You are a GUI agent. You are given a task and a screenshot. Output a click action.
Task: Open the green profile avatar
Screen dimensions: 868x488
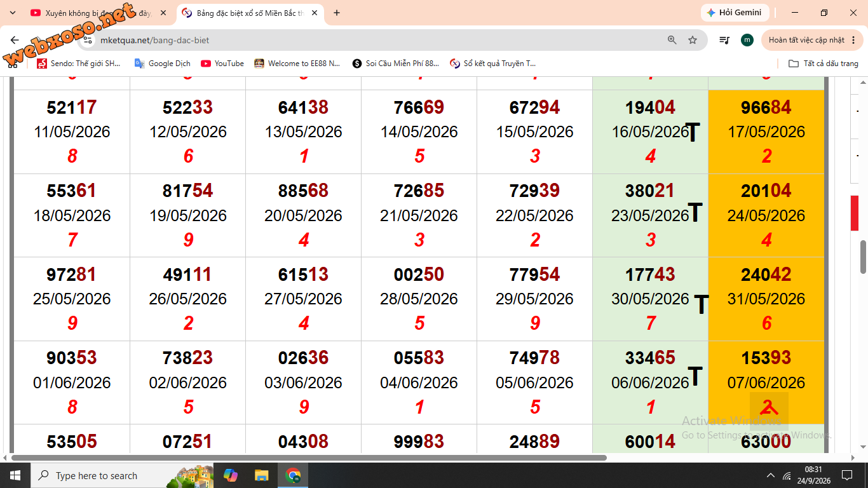click(x=747, y=40)
